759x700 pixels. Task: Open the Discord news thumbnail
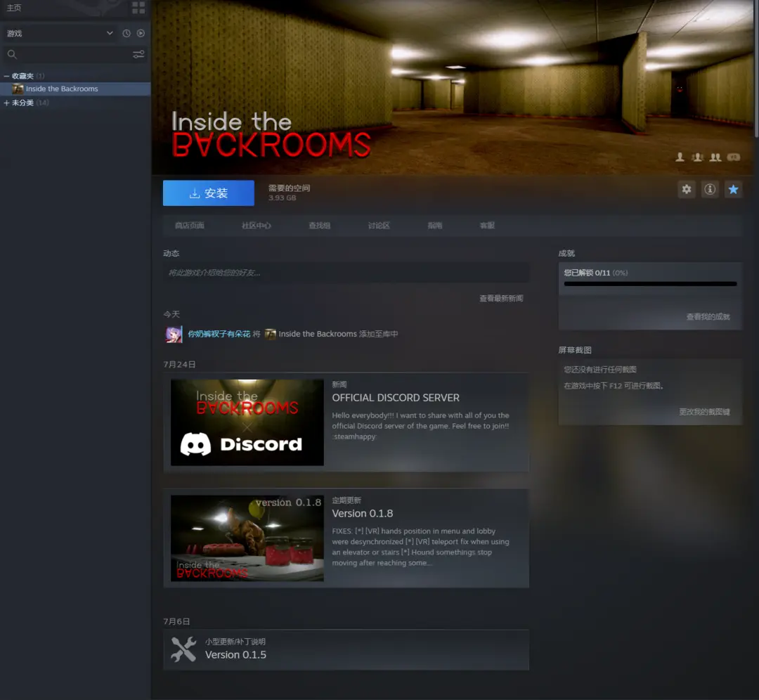[247, 422]
